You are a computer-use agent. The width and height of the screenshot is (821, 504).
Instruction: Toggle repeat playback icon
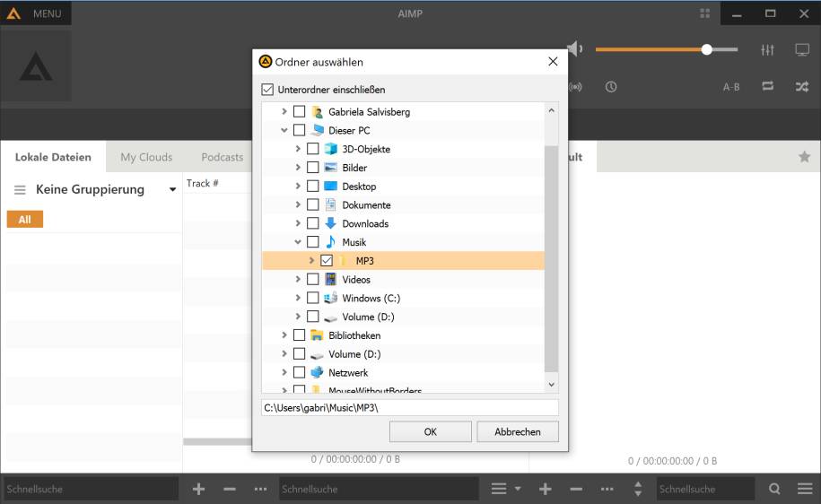(767, 87)
